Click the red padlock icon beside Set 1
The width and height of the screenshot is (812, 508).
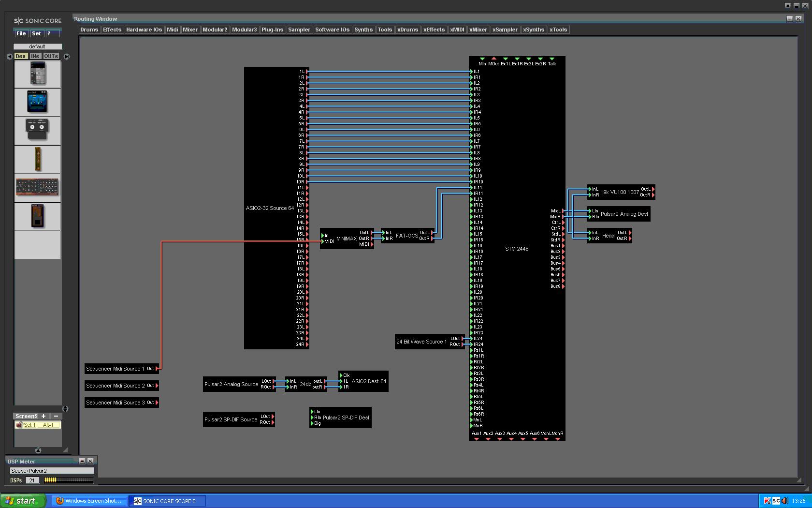coord(19,425)
